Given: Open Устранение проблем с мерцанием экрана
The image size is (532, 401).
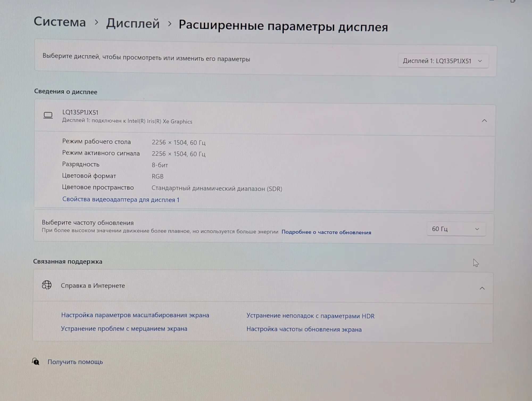Looking at the screenshot, I should tap(124, 329).
